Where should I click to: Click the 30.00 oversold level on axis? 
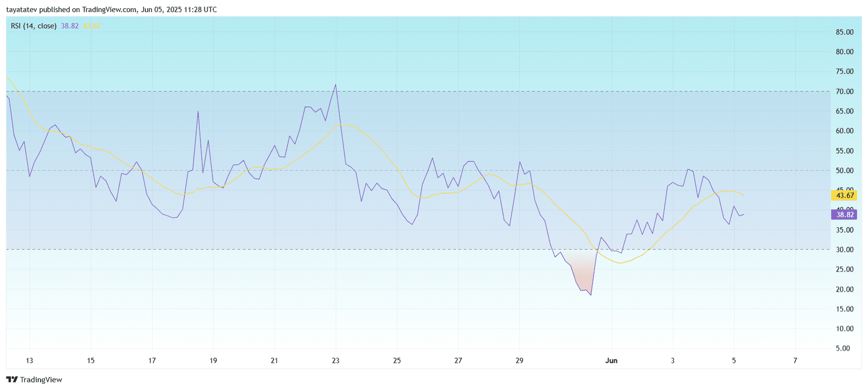pos(845,249)
